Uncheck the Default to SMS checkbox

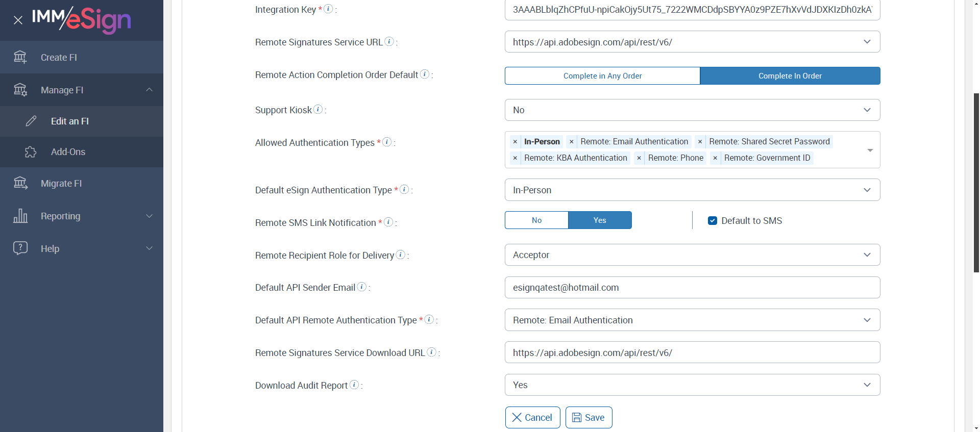713,221
